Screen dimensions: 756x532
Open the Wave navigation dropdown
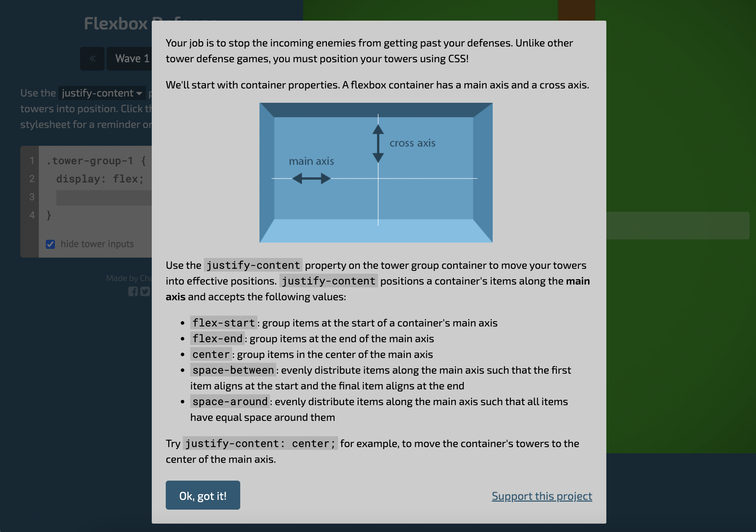point(131,58)
